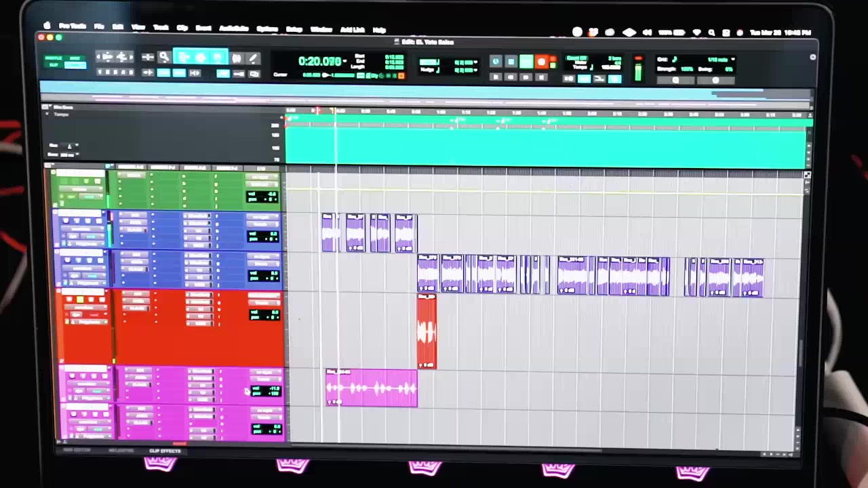Open the Setup menu

tap(294, 29)
